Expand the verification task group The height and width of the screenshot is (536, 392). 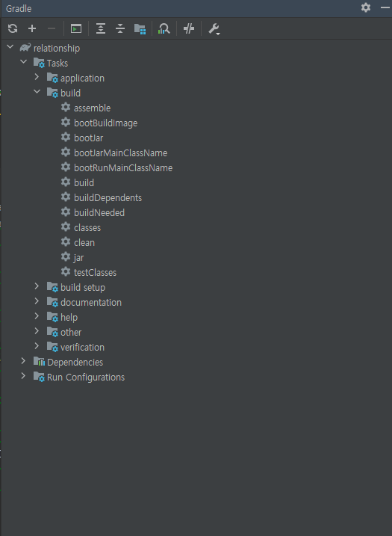[37, 346]
